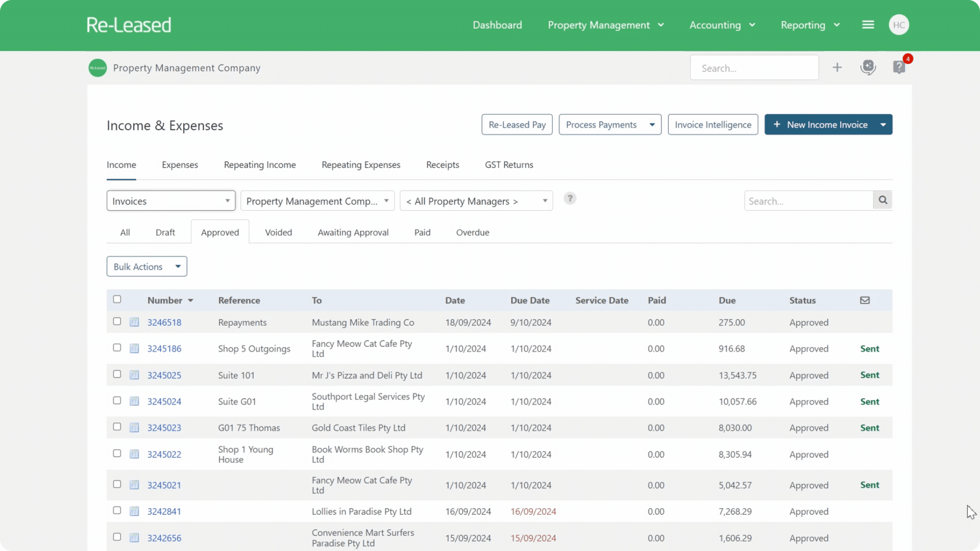Screen dimensions: 980x551
Task: Click the filter help question mark icon
Action: [570, 198]
